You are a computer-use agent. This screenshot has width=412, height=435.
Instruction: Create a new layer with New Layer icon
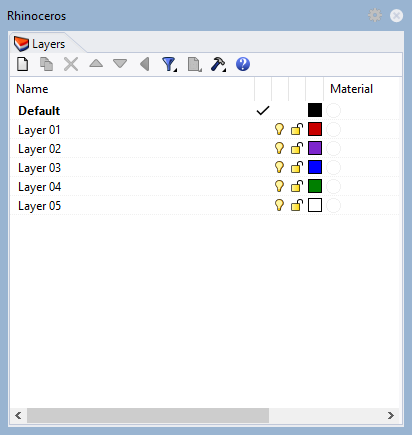(x=23, y=64)
